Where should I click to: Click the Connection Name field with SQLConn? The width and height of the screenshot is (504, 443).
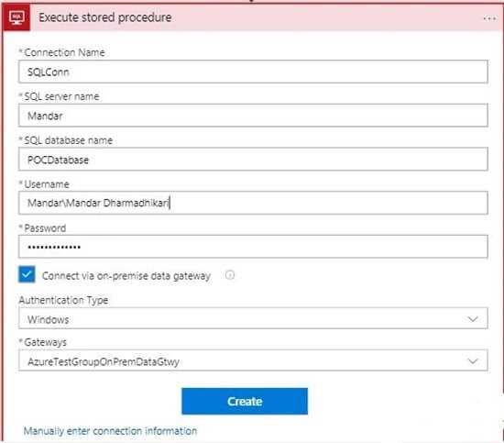click(253, 72)
